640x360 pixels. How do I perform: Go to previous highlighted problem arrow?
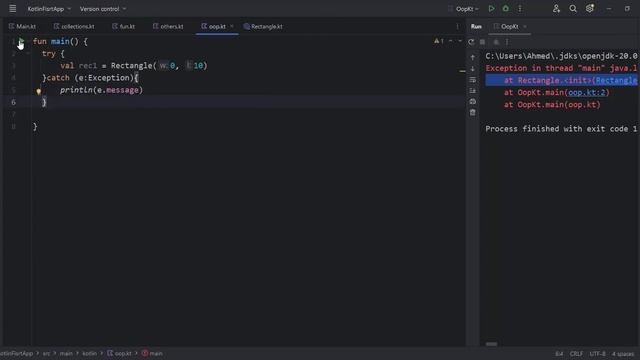pyautogui.click(x=451, y=41)
